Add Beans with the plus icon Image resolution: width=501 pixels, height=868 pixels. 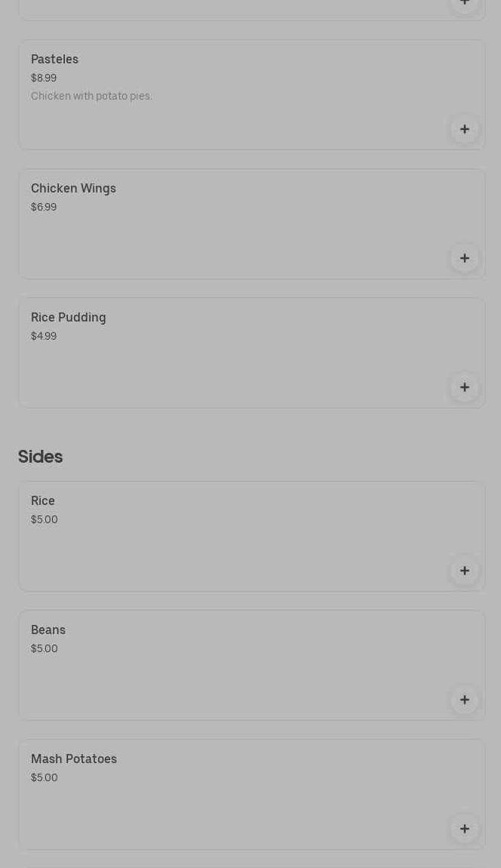[465, 700]
